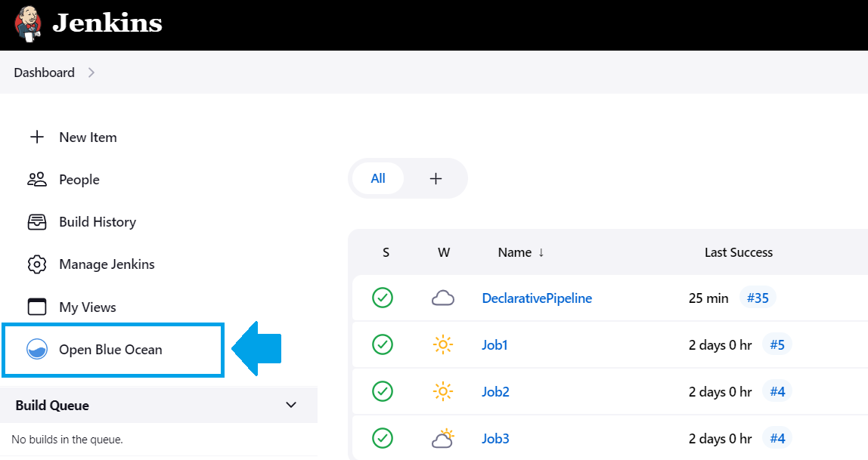Click the Build Queue header
Image resolution: width=868 pixels, height=460 pixels.
(x=52, y=406)
